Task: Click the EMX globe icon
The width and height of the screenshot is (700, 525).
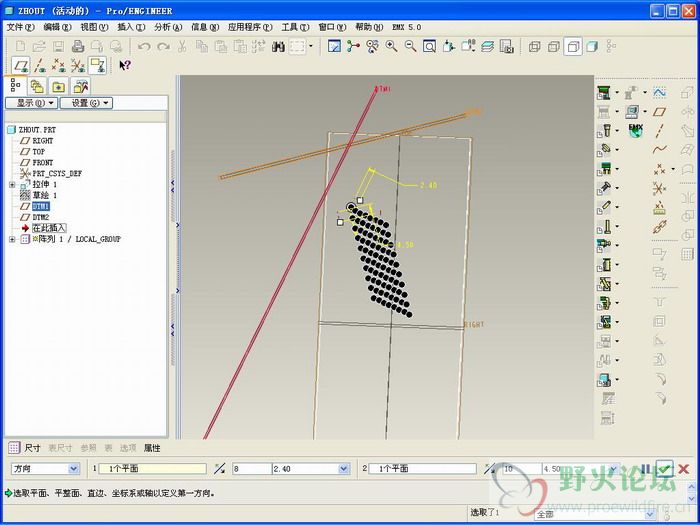Action: click(635, 130)
